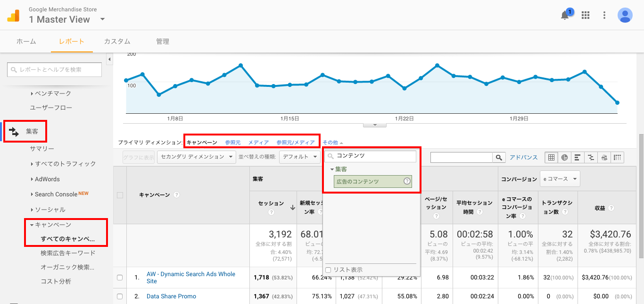
Task: Check the AW - Dynamic Search Ads row checkbox
Action: point(120,278)
